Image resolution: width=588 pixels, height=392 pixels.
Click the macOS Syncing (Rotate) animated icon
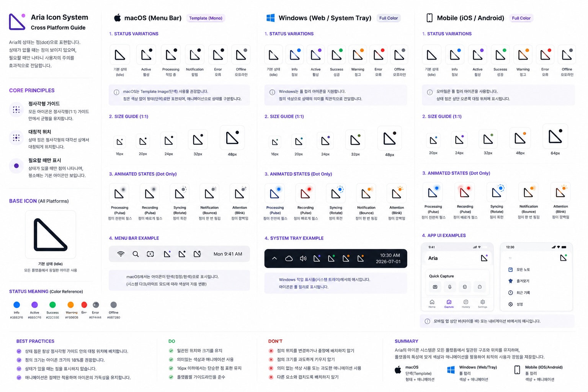pos(180,193)
